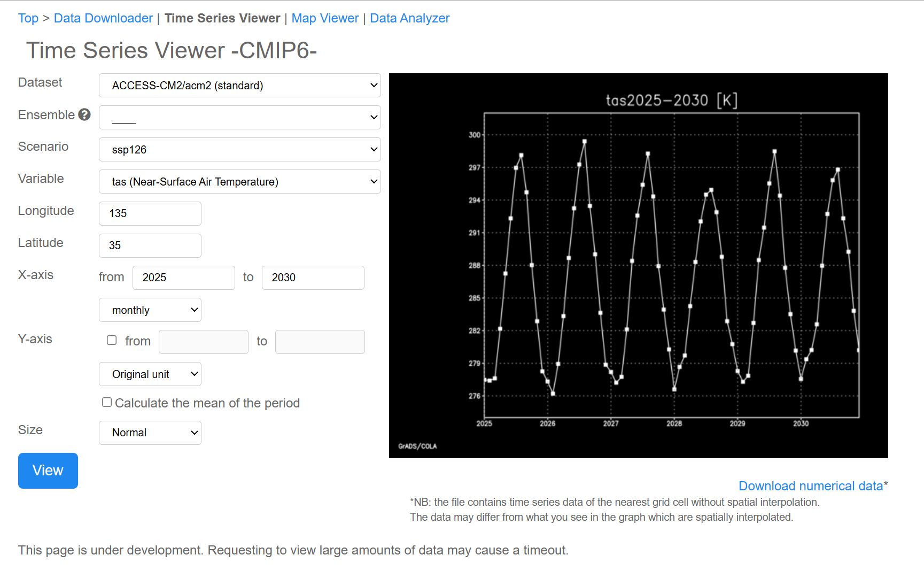The height and width of the screenshot is (578, 924).
Task: Open the Ensemble dropdown
Action: (239, 118)
